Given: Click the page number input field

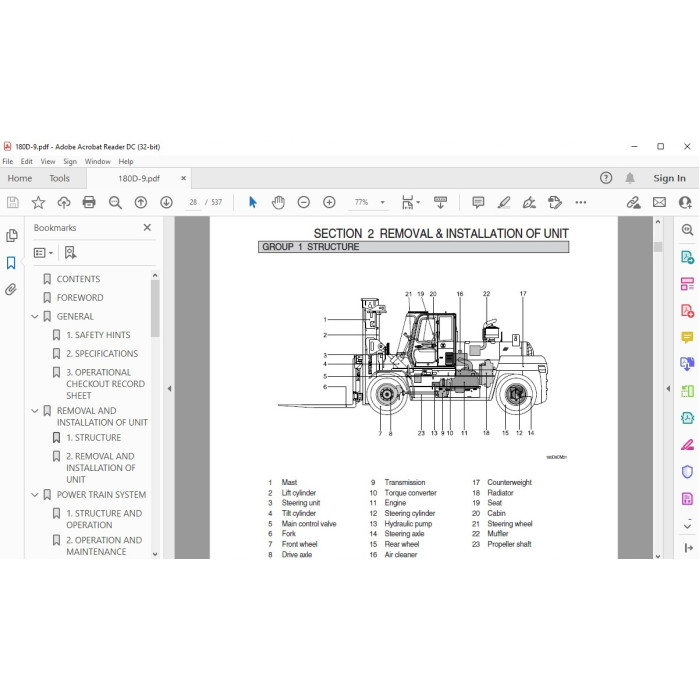Looking at the screenshot, I should pos(193,203).
